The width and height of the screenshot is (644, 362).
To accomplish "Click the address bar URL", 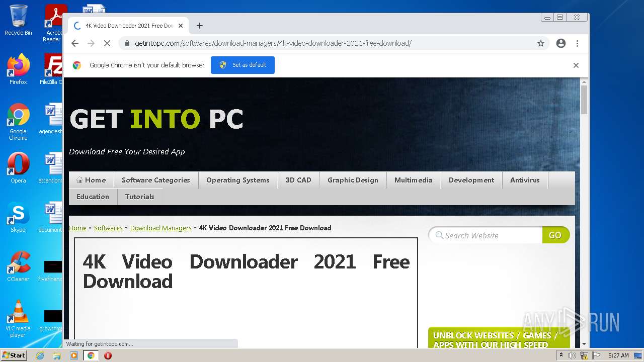I will click(273, 43).
